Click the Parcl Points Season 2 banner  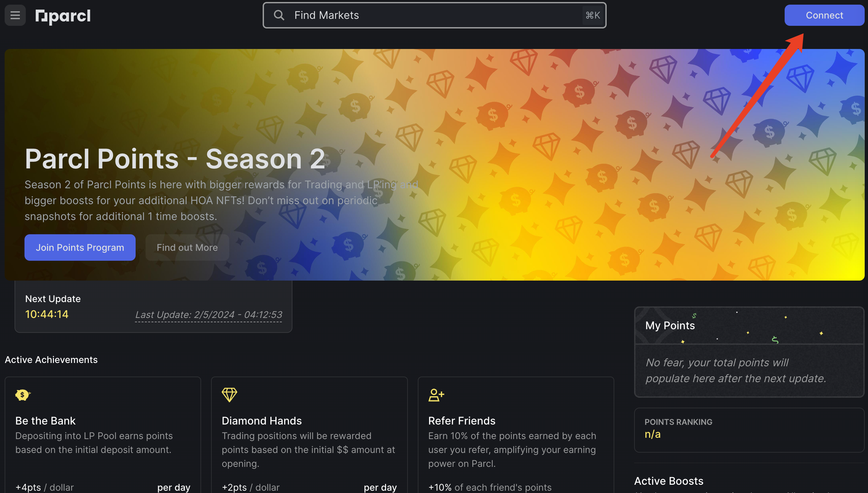435,164
